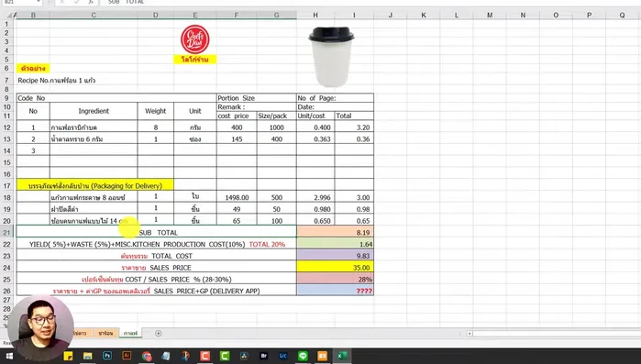Launch Lightroom Classic from the taskbar
Screen dimensions: 641x364
282,356
